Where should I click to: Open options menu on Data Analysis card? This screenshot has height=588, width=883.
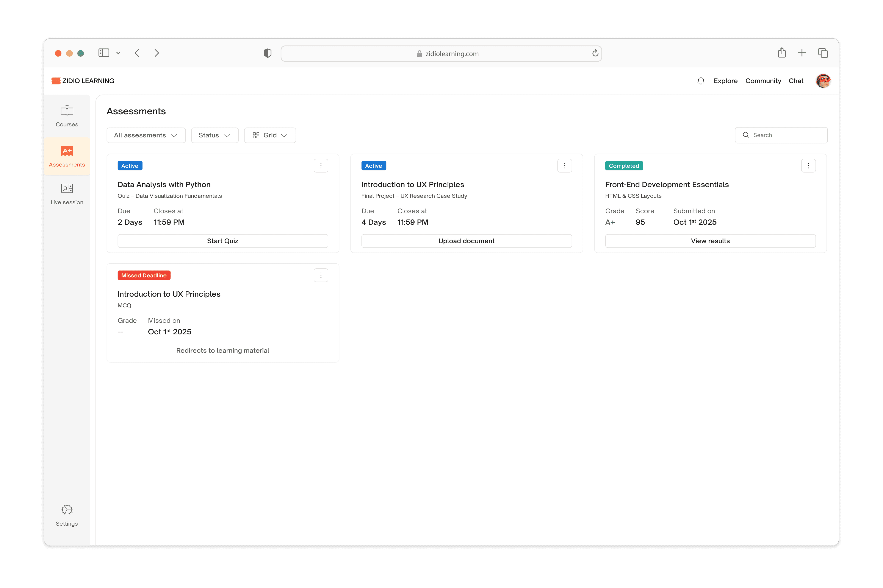(321, 166)
